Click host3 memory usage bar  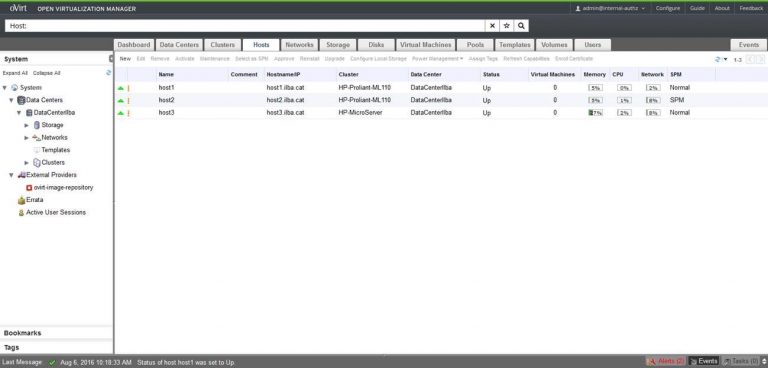point(596,113)
